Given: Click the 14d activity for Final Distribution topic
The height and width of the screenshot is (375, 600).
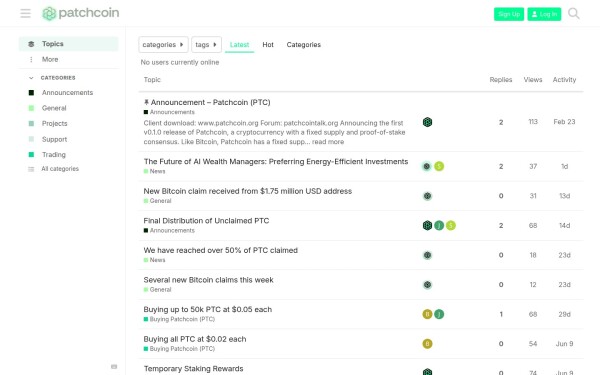Looking at the screenshot, I should coord(564,226).
